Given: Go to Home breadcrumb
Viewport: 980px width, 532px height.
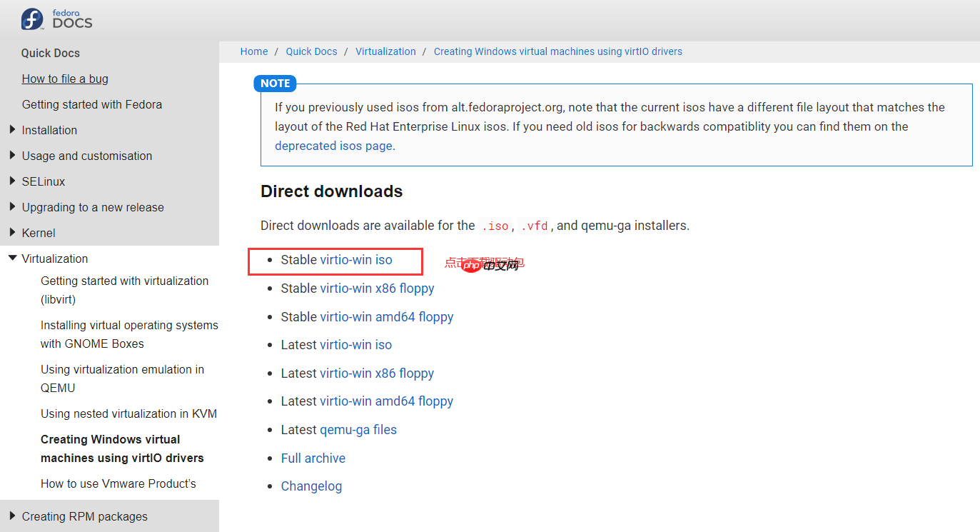Looking at the screenshot, I should [254, 51].
